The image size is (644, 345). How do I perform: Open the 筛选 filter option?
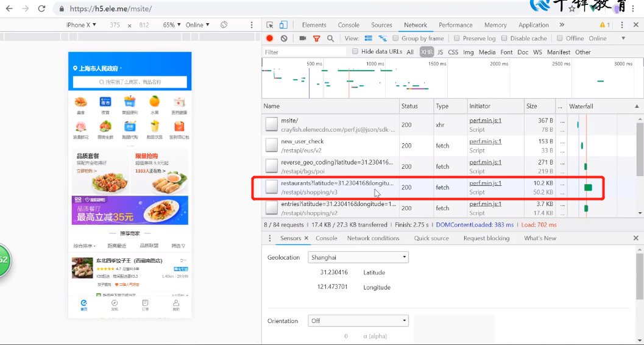click(x=179, y=246)
